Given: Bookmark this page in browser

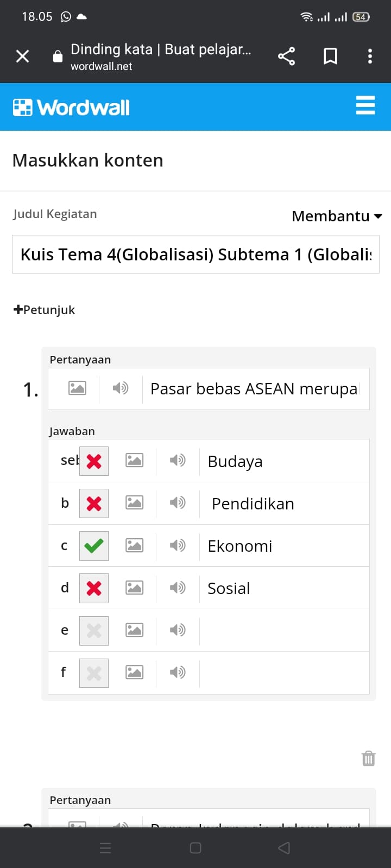Looking at the screenshot, I should pos(330,56).
